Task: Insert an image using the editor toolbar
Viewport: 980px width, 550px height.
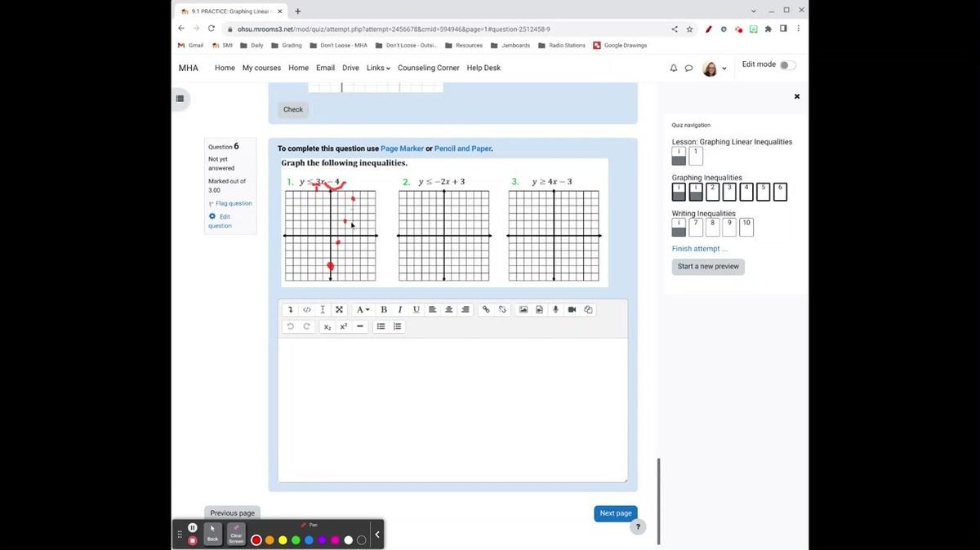Action: (523, 309)
